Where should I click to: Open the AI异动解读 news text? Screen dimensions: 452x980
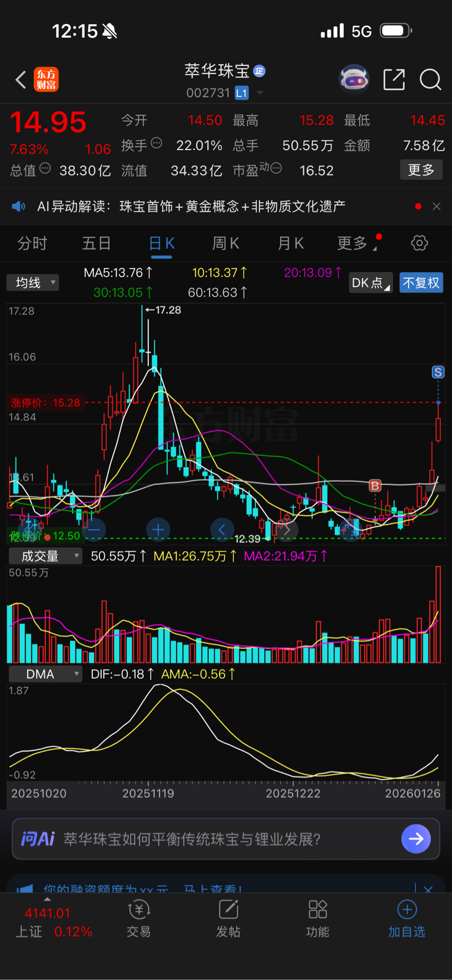coord(191,207)
